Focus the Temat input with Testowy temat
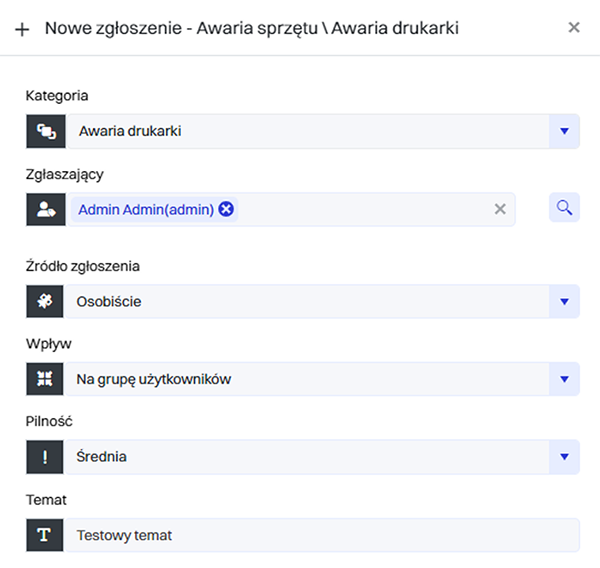This screenshot has width=600, height=568. [x=322, y=535]
